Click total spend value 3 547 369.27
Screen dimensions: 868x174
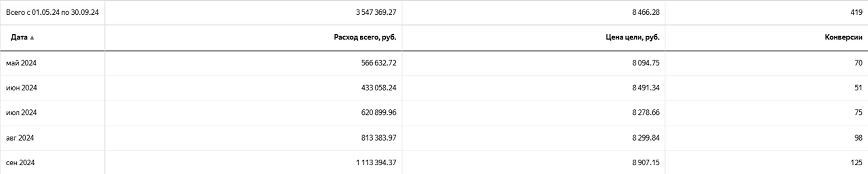pos(376,12)
